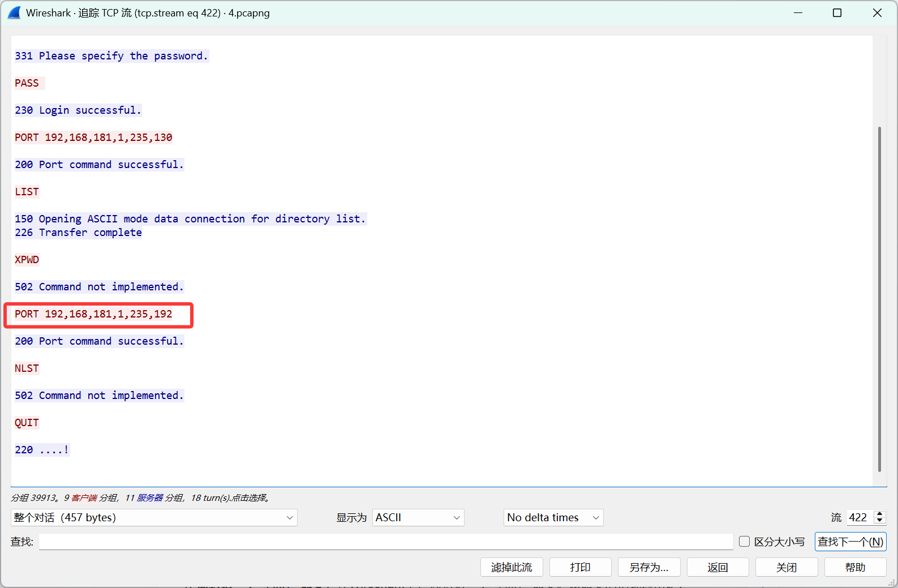Image resolution: width=898 pixels, height=588 pixels.
Task: Open 帮助 help button
Action: tap(854, 567)
